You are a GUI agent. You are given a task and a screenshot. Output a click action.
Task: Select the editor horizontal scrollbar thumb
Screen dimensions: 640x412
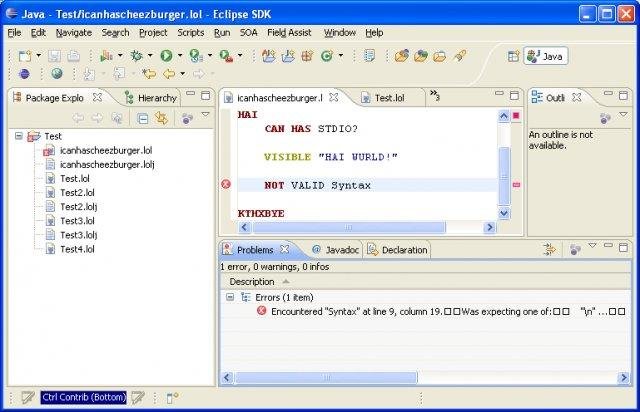point(349,227)
